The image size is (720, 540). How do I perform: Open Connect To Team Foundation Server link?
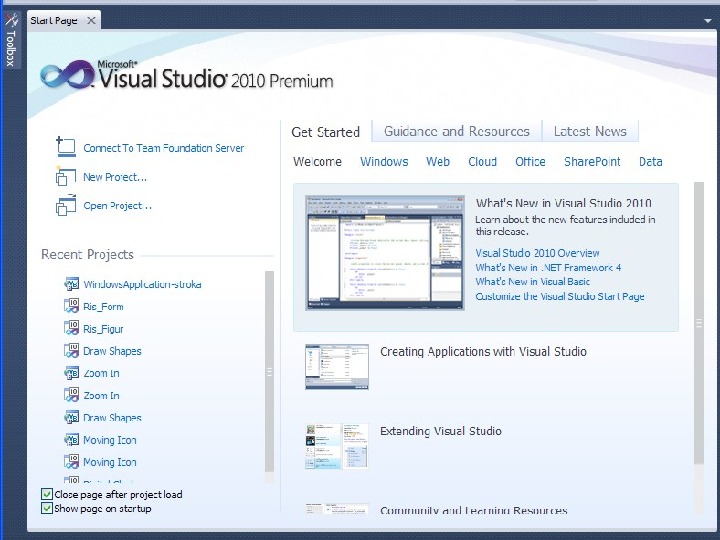tap(163, 148)
